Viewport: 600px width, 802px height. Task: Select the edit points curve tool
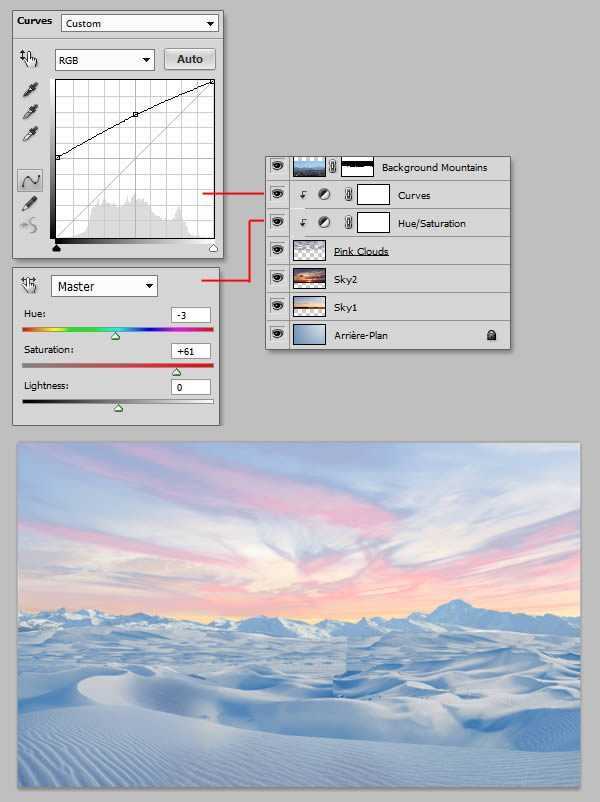(x=30, y=181)
